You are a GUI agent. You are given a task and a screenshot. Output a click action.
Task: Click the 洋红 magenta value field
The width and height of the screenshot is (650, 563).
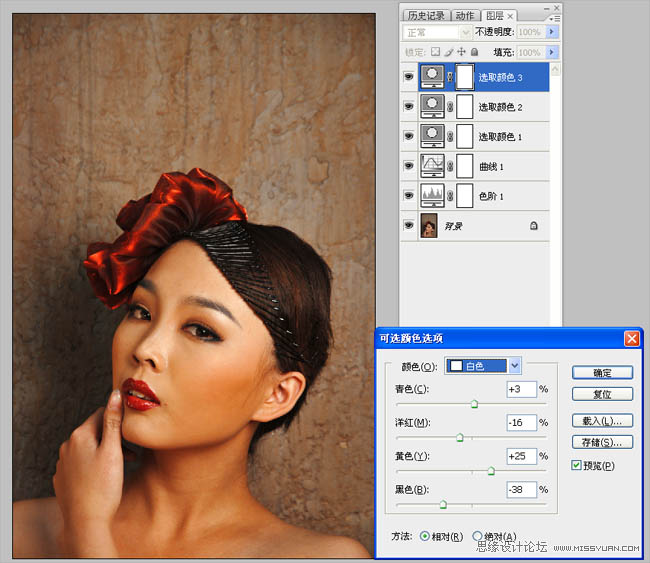pos(521,423)
